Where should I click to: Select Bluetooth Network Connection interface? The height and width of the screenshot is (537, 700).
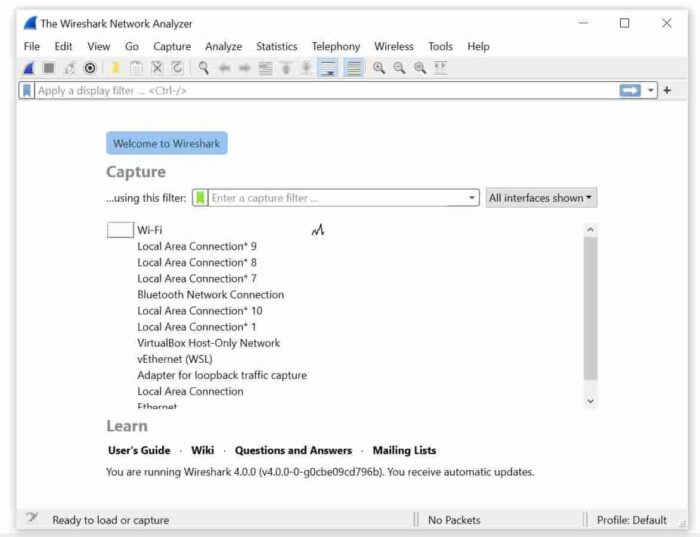(x=211, y=295)
